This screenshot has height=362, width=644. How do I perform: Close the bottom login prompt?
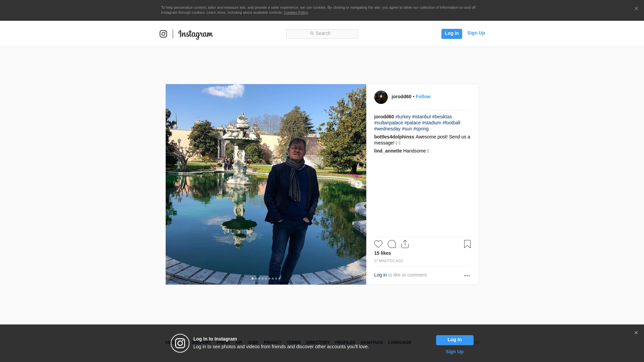636,333
